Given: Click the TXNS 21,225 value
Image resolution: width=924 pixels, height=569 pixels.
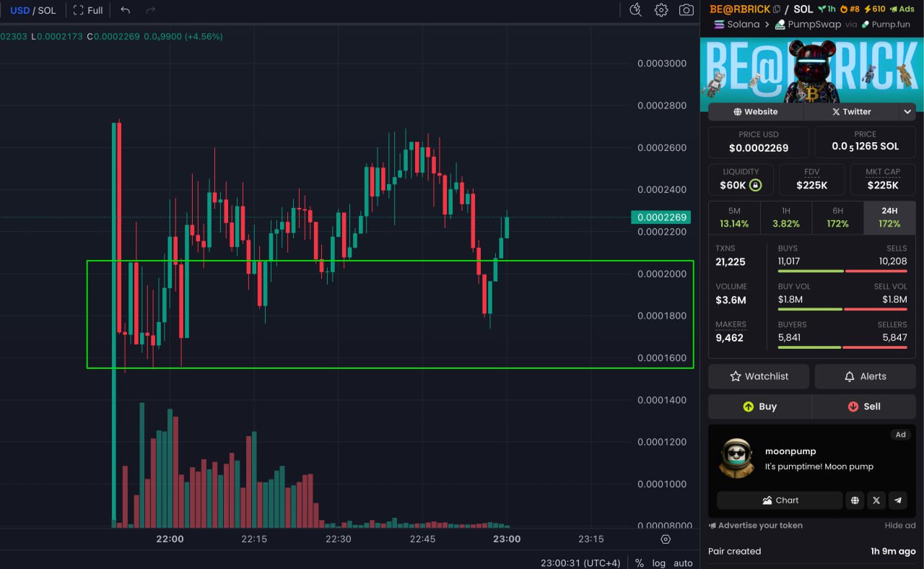Looking at the screenshot, I should (731, 262).
